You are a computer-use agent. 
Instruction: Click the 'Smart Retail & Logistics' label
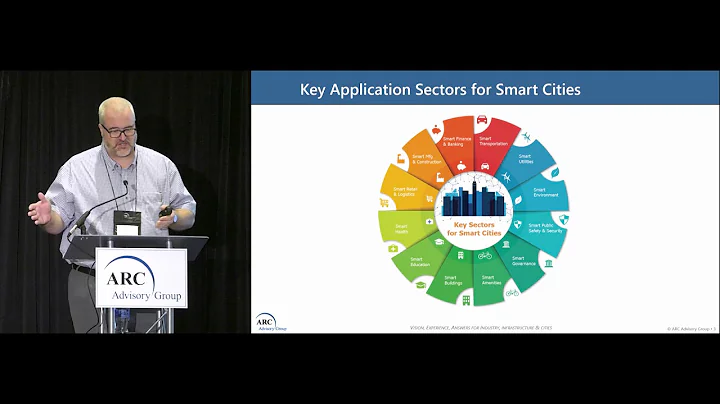[405, 191]
